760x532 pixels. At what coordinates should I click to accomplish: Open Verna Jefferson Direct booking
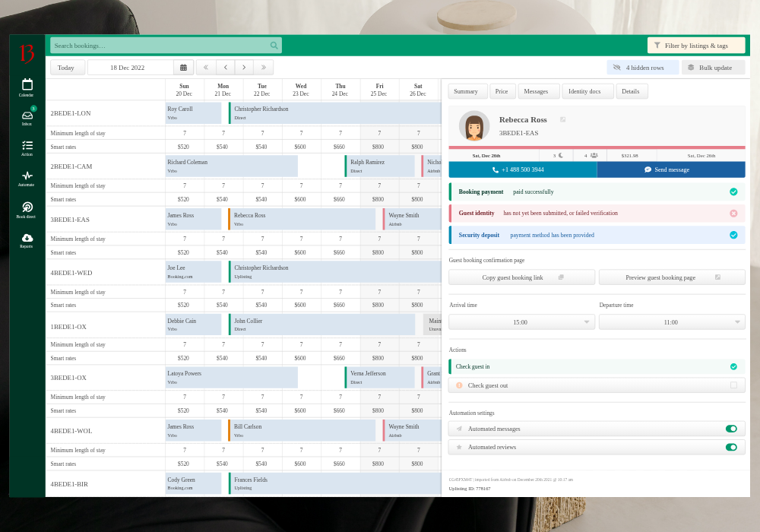379,378
